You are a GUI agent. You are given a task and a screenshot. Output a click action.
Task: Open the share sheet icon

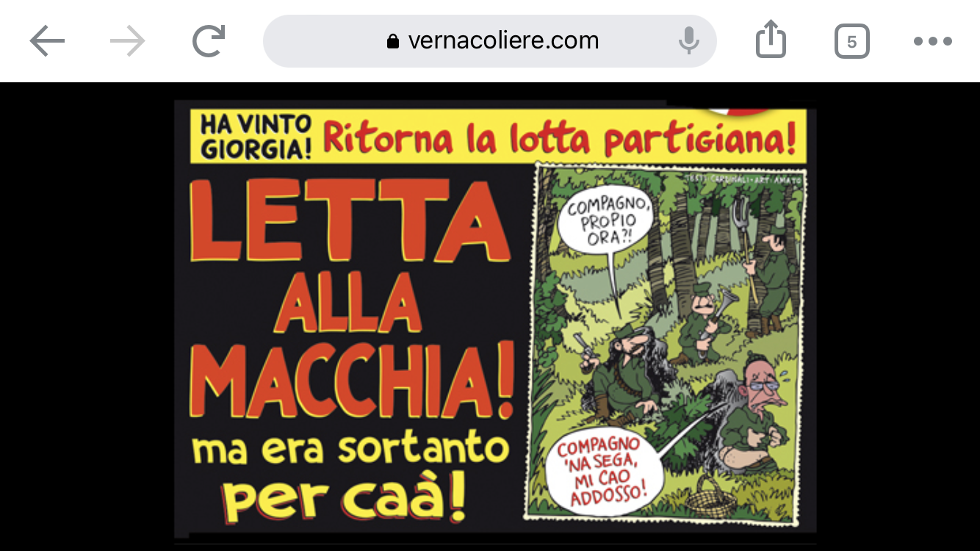point(771,39)
